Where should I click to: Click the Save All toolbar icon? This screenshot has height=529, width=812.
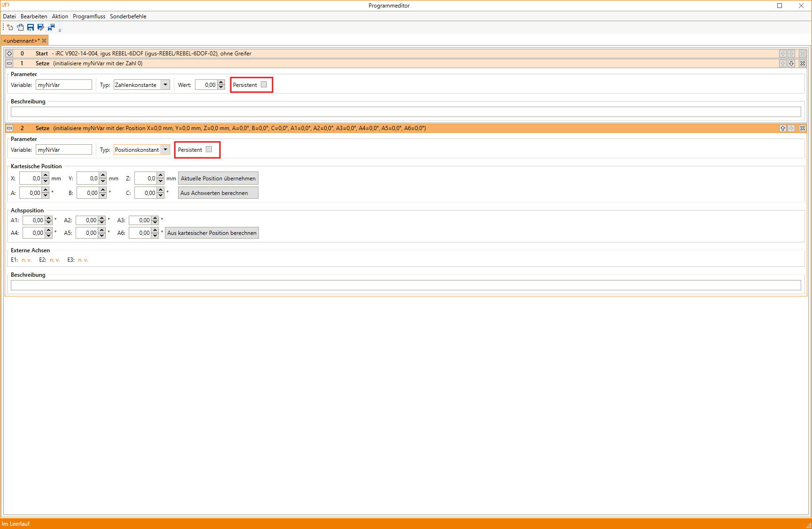pyautogui.click(x=51, y=27)
